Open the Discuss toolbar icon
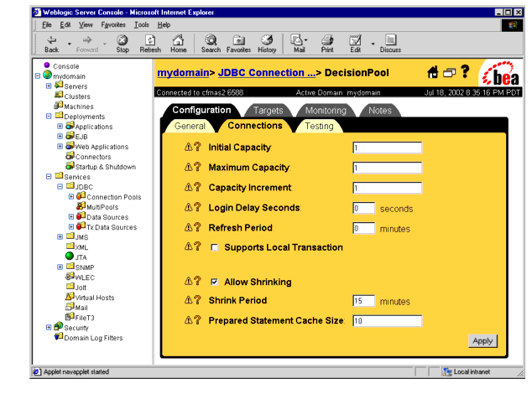Screen dimensions: 532x394 [x=390, y=44]
